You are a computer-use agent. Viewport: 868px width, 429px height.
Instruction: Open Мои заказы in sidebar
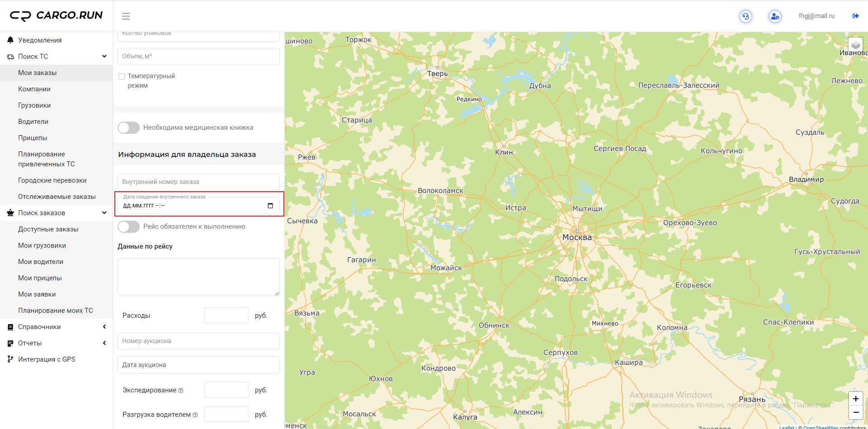pos(37,73)
